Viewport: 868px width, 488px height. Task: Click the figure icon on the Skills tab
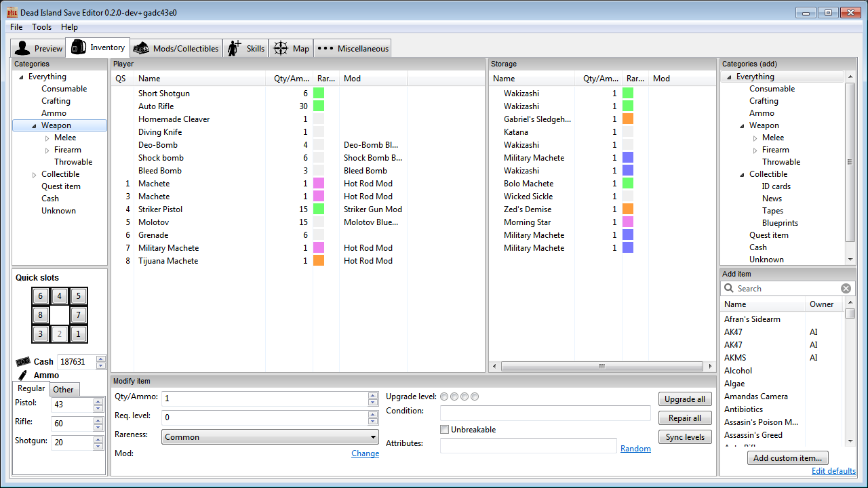pos(235,48)
